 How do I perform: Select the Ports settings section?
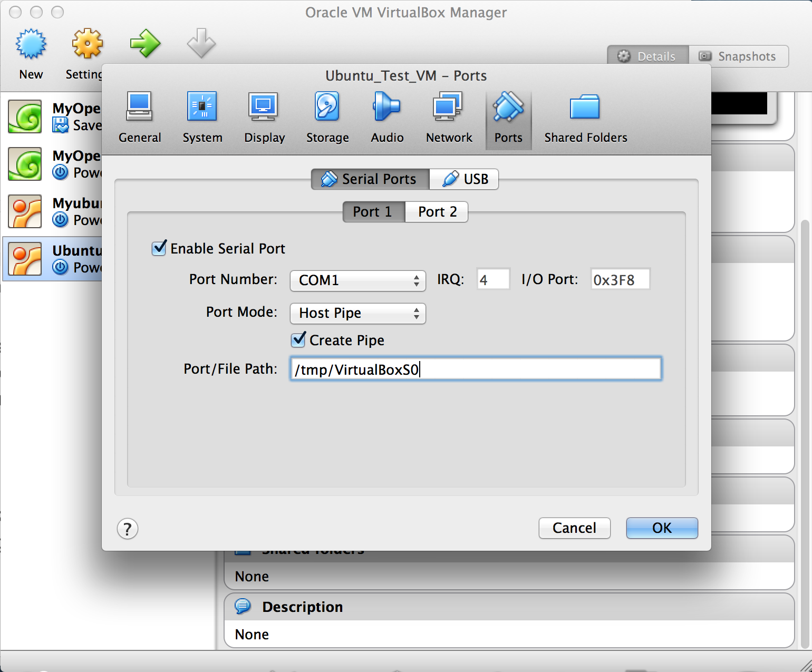(508, 119)
